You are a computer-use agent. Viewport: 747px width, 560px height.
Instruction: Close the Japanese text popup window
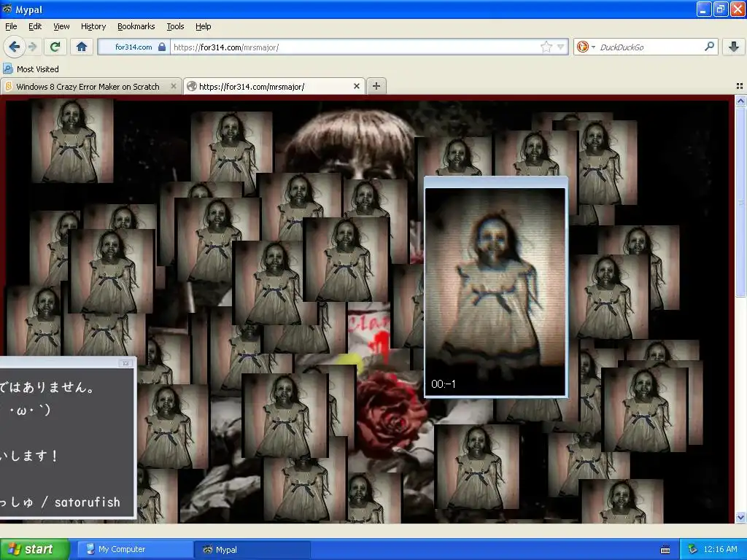tap(125, 363)
